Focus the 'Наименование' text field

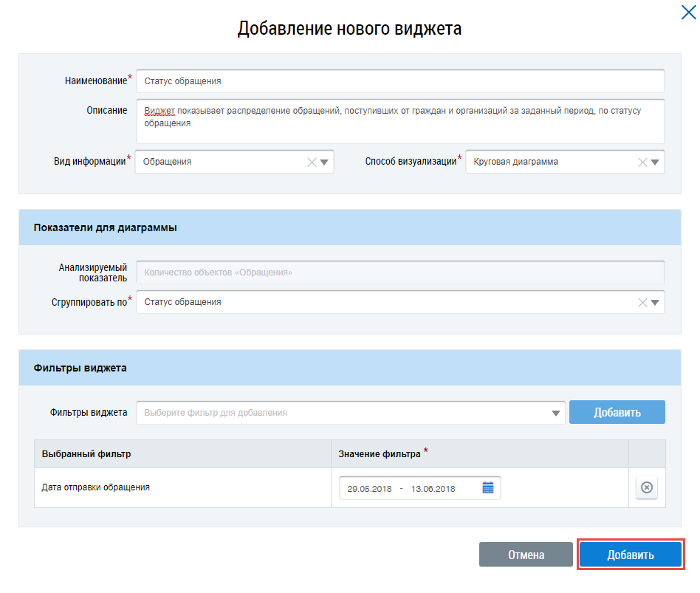coord(399,81)
